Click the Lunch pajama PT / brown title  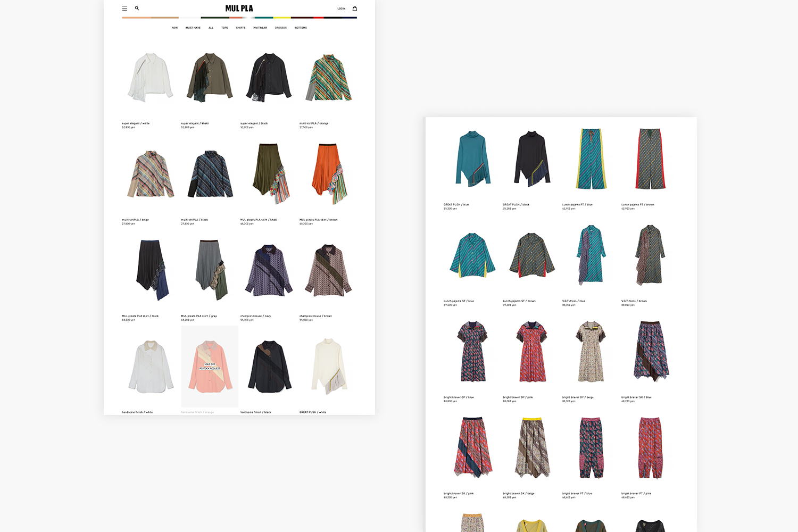[638, 205]
